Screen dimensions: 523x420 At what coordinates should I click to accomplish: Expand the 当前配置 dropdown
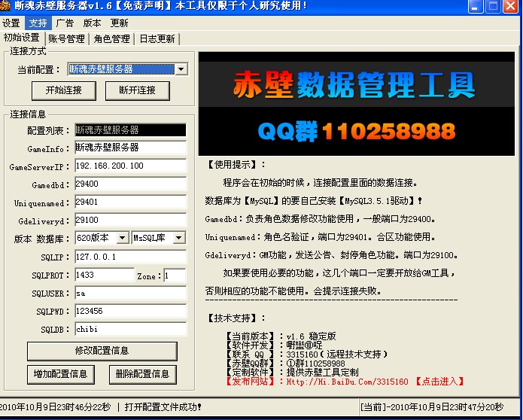181,69
